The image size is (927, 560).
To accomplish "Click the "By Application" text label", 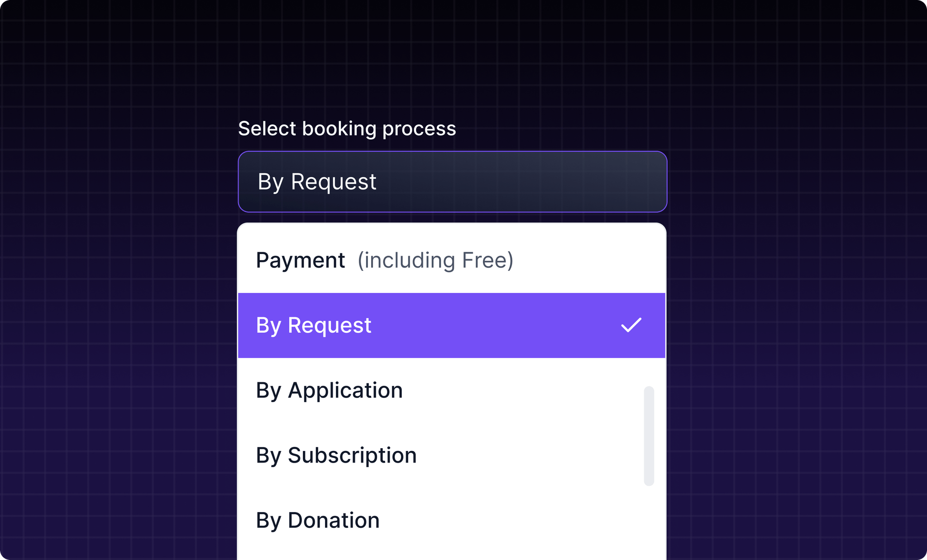I will (x=329, y=390).
